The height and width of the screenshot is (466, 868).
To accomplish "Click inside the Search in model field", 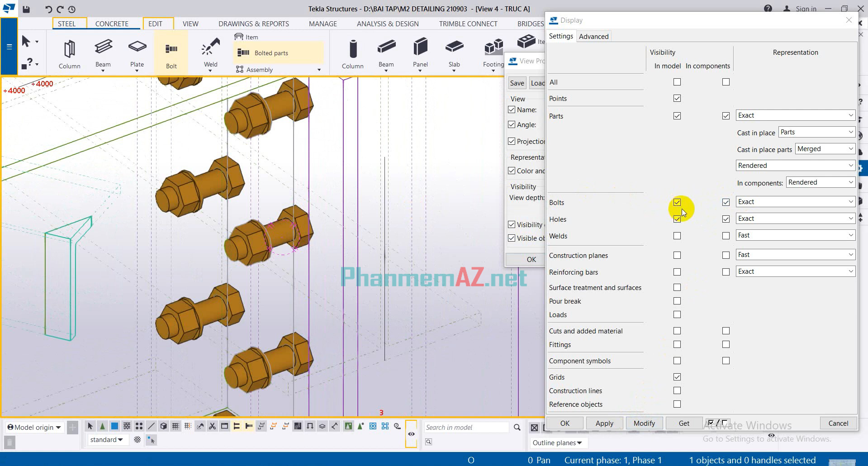I will pos(466,427).
